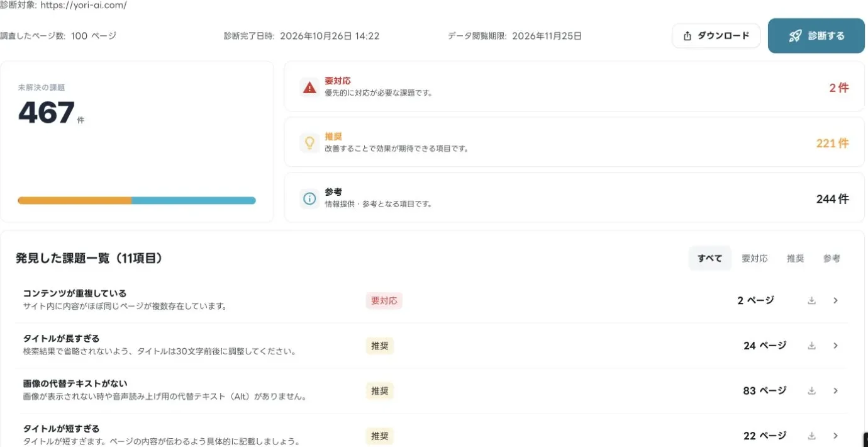This screenshot has width=868, height=447.
Task: Click the 推奨 badge in タイトルが短すぎる row
Action: [x=380, y=436]
